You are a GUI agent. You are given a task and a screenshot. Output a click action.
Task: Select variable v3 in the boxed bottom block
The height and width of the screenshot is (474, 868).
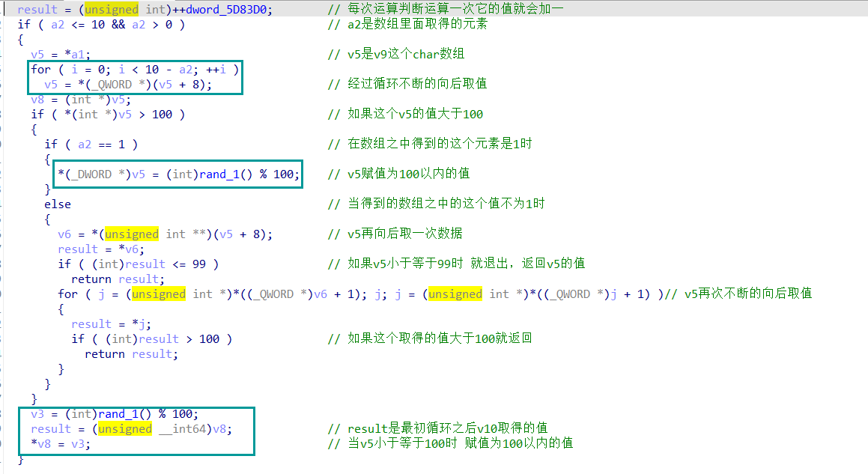point(35,413)
